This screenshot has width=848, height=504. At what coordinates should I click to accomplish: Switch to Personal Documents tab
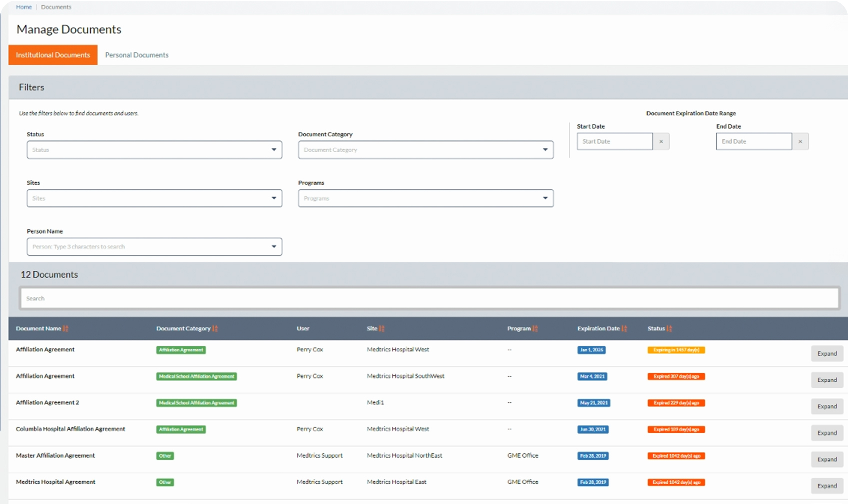[x=137, y=55]
